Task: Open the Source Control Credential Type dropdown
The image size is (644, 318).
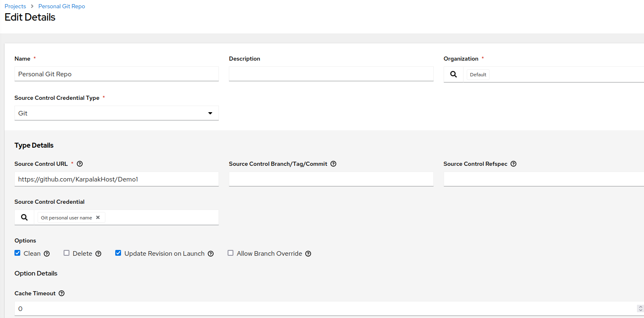Action: 116,113
